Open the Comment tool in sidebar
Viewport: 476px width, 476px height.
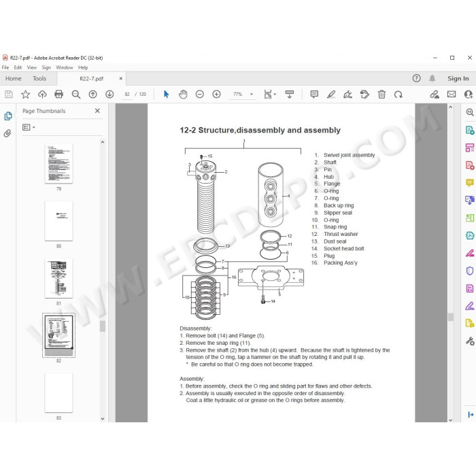470,183
